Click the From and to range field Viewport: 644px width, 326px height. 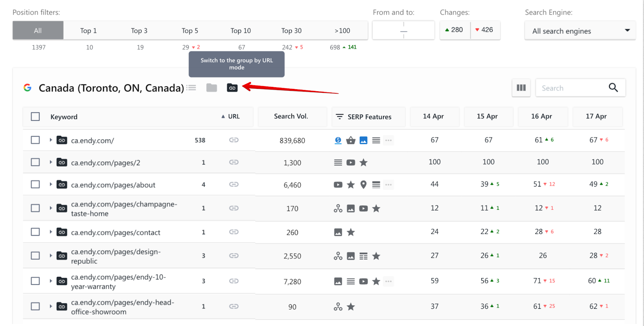point(403,31)
